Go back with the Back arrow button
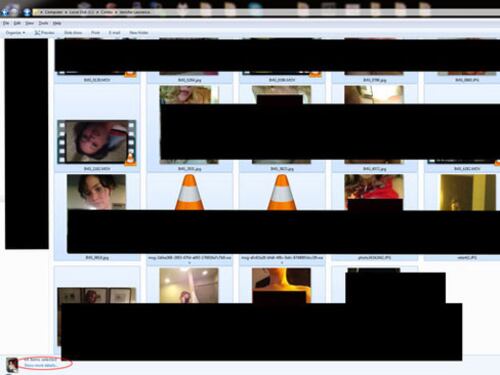The height and width of the screenshot is (375, 500). pyautogui.click(x=5, y=12)
